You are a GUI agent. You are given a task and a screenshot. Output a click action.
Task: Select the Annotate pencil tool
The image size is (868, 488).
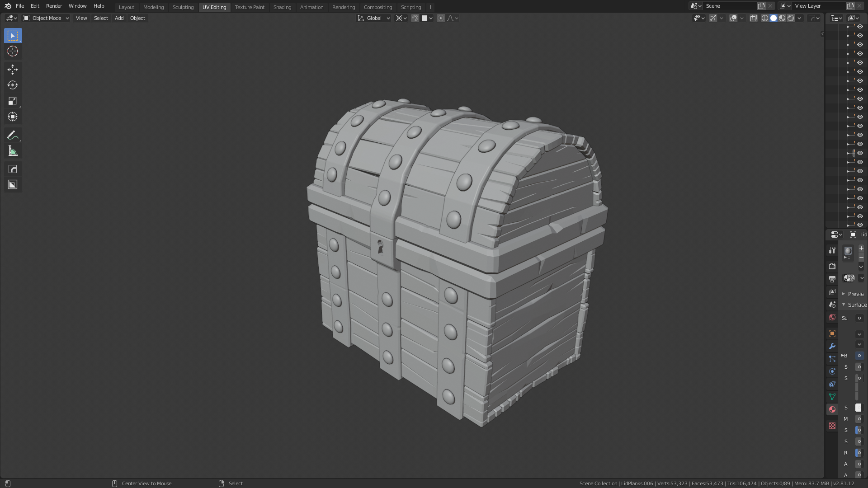click(13, 135)
